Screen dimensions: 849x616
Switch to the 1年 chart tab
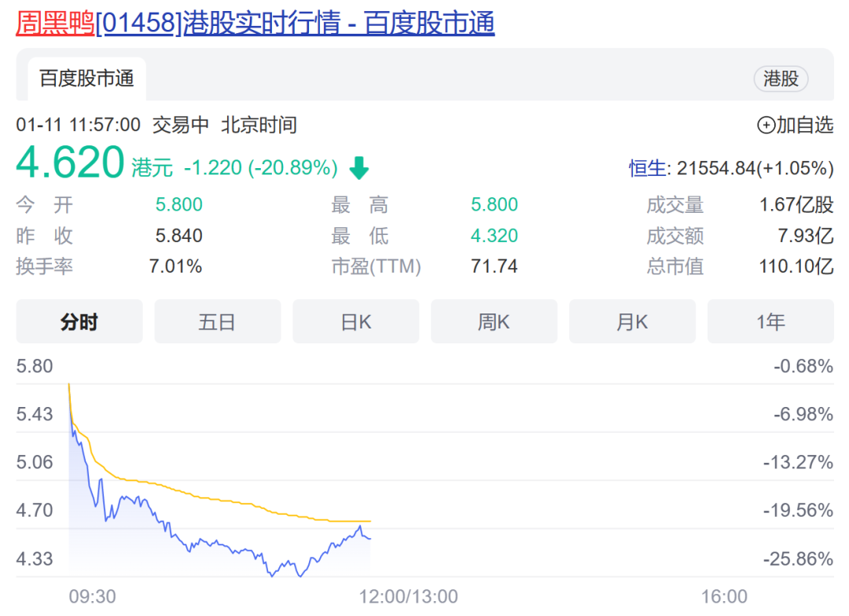[x=770, y=321]
